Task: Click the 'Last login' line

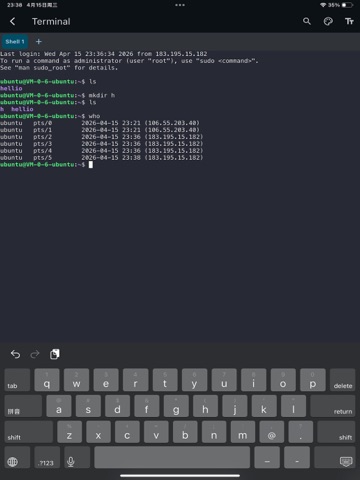Action: pos(104,54)
